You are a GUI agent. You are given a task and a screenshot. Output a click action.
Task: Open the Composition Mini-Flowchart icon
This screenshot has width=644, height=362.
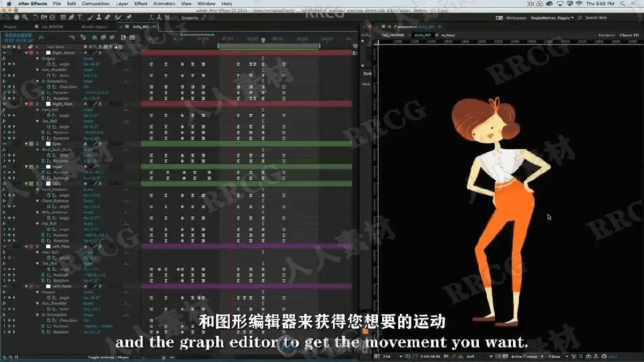72,38
